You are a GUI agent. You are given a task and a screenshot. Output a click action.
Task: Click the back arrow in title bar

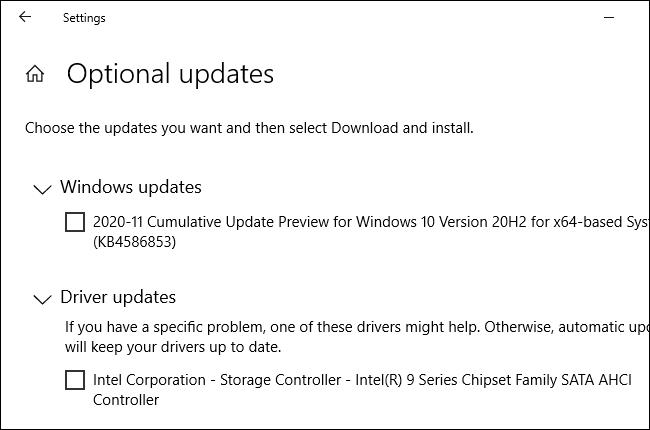(x=25, y=17)
